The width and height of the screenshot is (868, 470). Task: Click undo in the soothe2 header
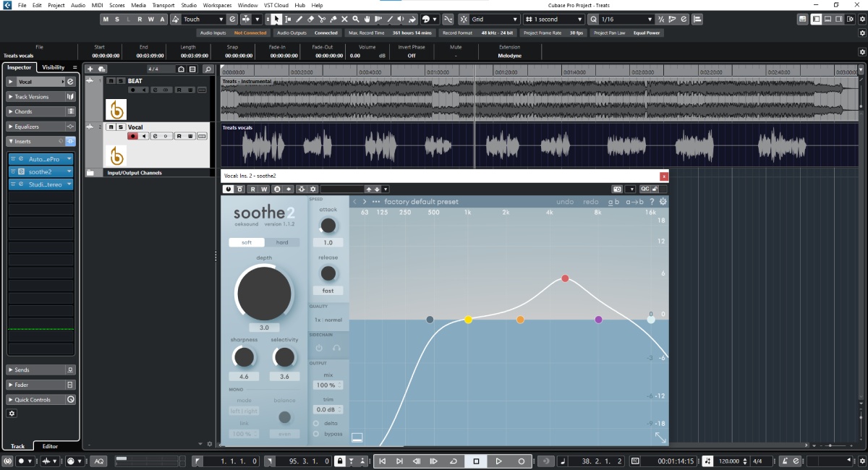click(x=566, y=201)
